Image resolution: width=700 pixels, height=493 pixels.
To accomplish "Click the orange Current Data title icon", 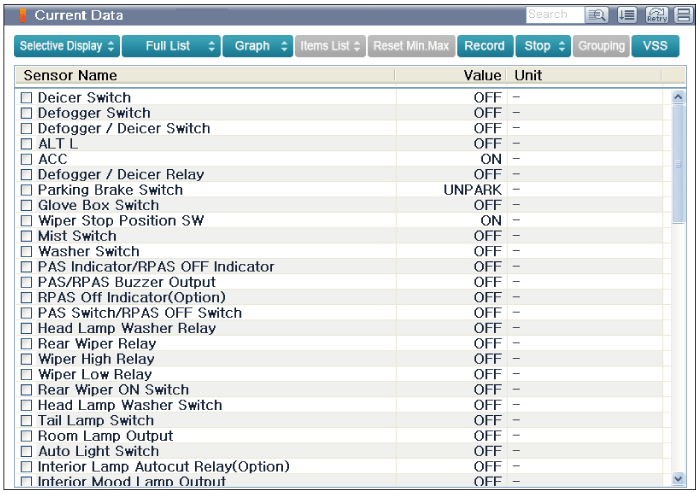I will click(x=23, y=15).
